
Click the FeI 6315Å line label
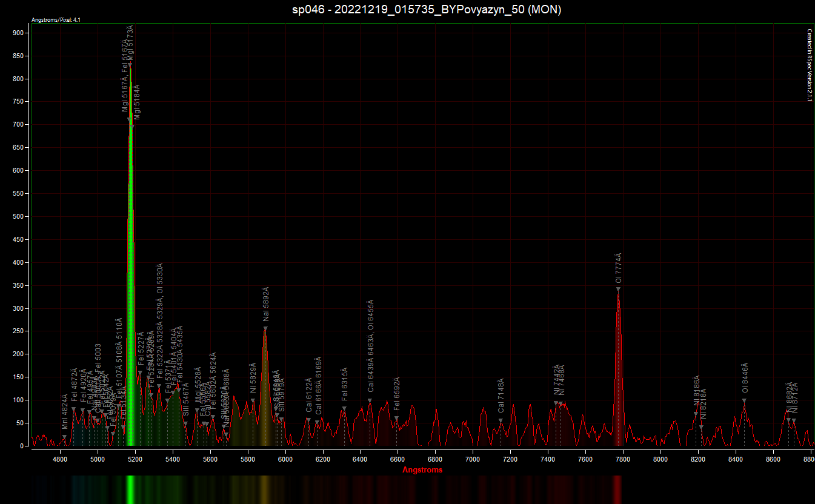tap(345, 384)
